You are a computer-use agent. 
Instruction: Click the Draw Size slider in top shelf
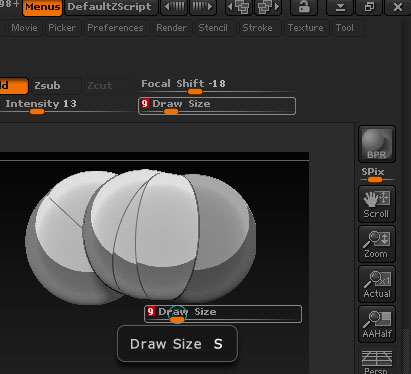(x=217, y=106)
